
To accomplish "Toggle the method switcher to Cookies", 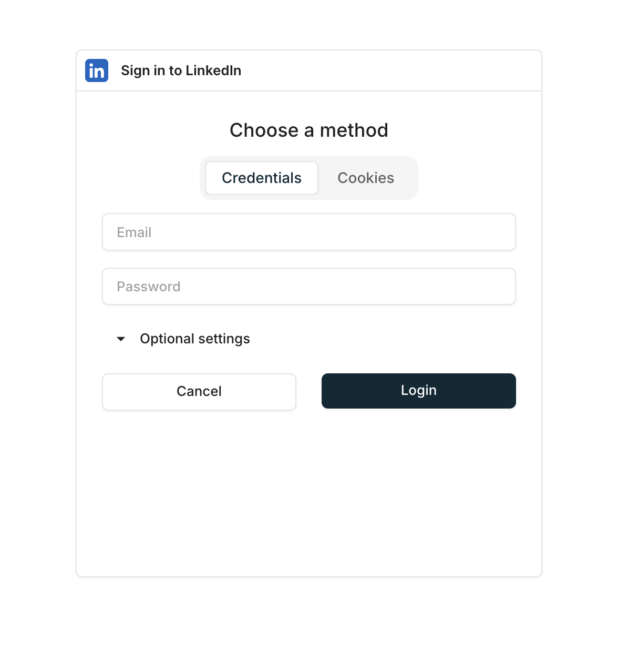I will point(366,178).
